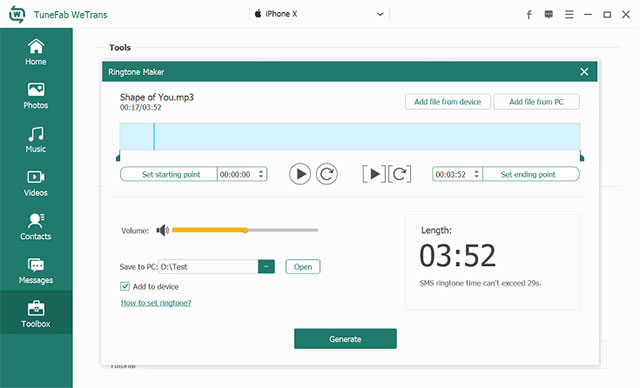Click the ending time field 00:03:52
Viewport: 640px width, 388px height.
point(451,174)
